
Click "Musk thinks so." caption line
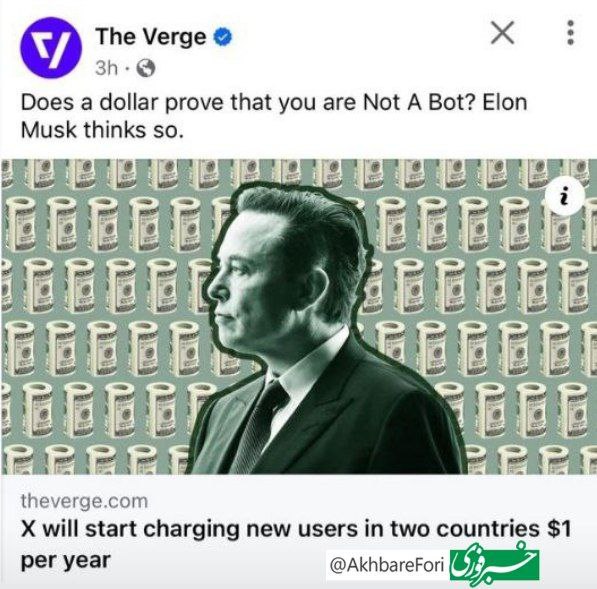102,130
